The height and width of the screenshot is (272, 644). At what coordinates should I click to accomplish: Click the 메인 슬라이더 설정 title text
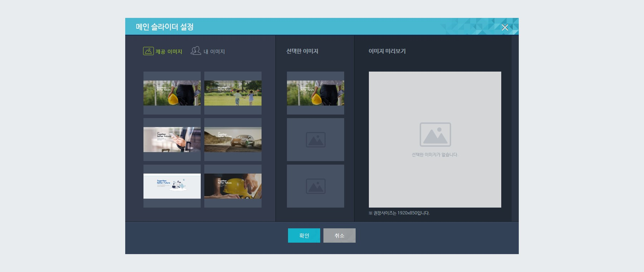[165, 27]
